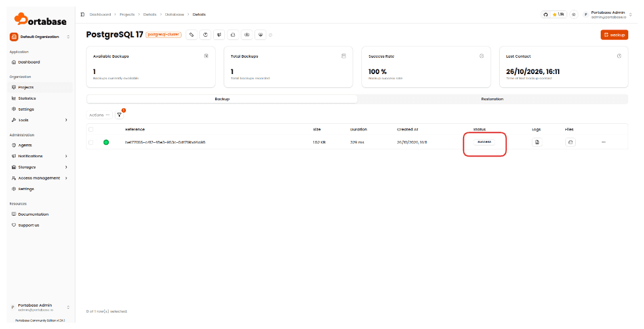Click the import icon in database toolbar
644x329 pixels.
pyautogui.click(x=247, y=35)
